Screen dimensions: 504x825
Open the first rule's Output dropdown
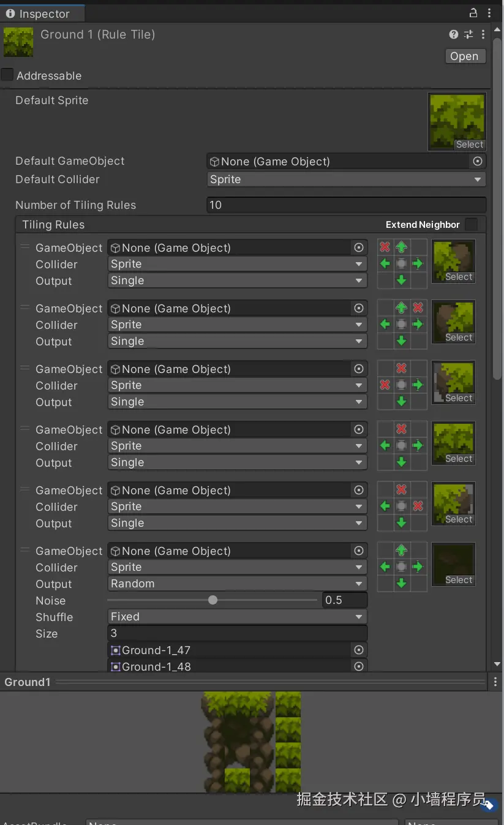pyautogui.click(x=238, y=281)
